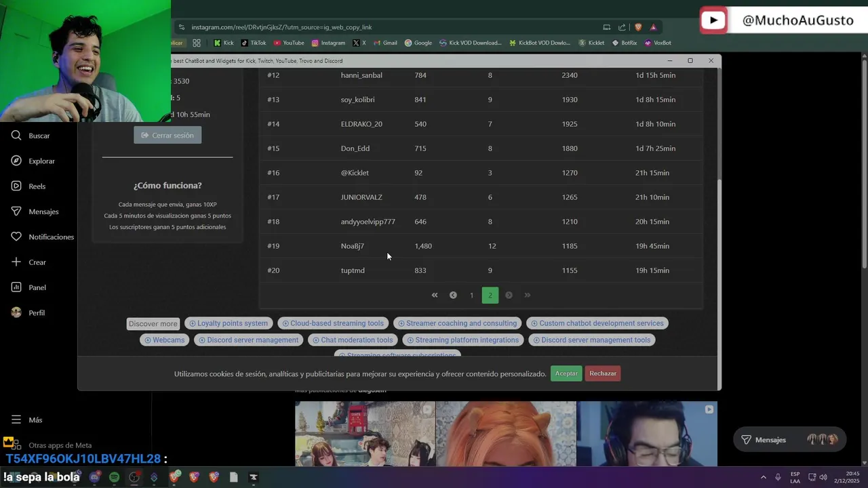Click the last page arrow in pagination

coord(528,295)
